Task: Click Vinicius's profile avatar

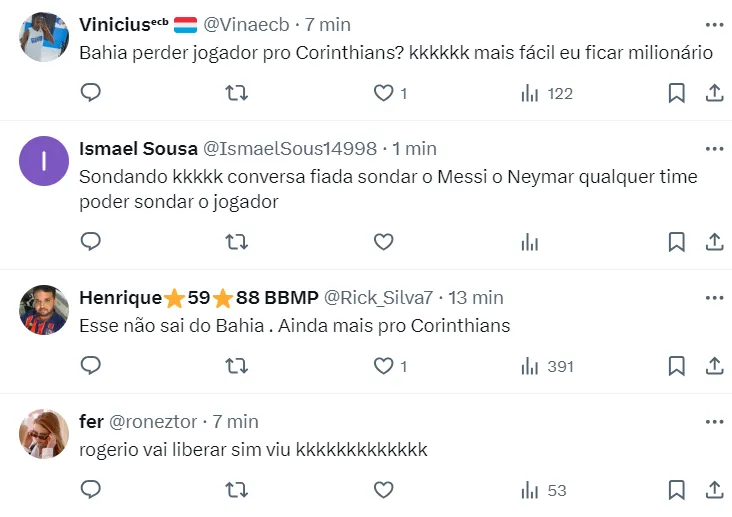Action: (x=44, y=37)
